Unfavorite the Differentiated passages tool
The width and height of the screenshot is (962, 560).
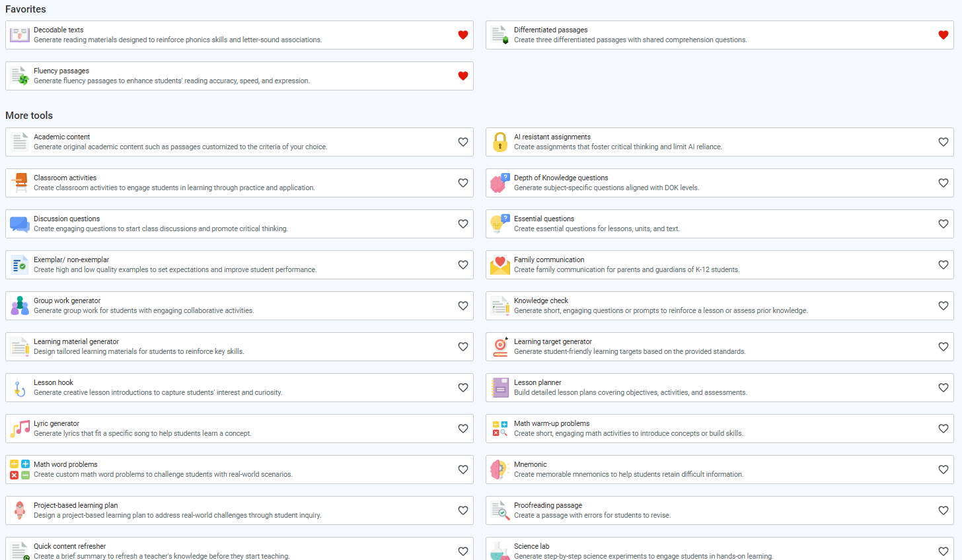(x=943, y=35)
